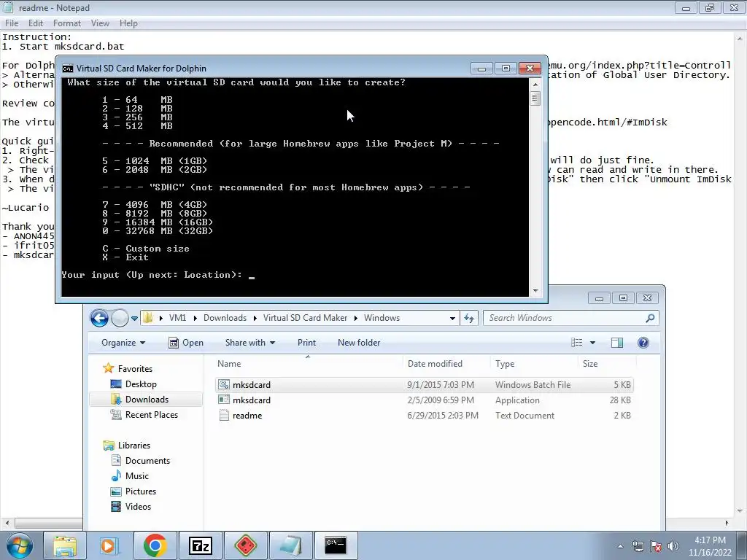The height and width of the screenshot is (560, 747).
Task: Select the mksdcard Windows Batch File
Action: [x=424, y=385]
